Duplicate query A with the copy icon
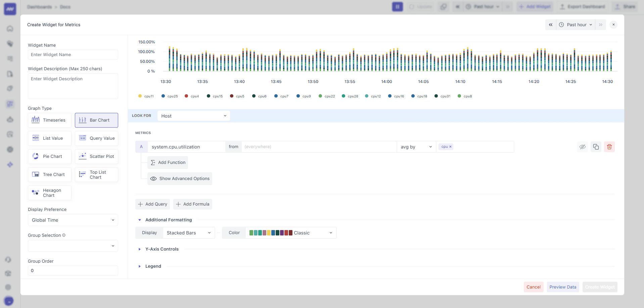 pyautogui.click(x=596, y=147)
